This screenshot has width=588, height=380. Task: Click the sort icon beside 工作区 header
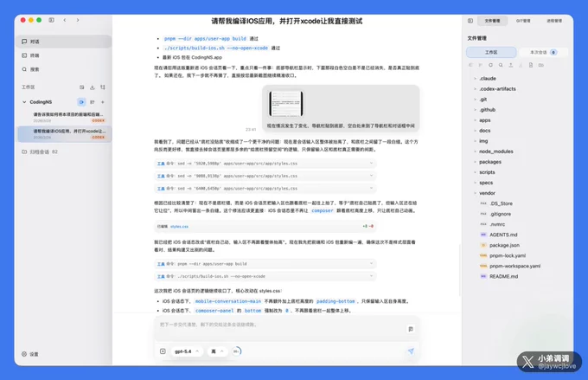pos(103,87)
